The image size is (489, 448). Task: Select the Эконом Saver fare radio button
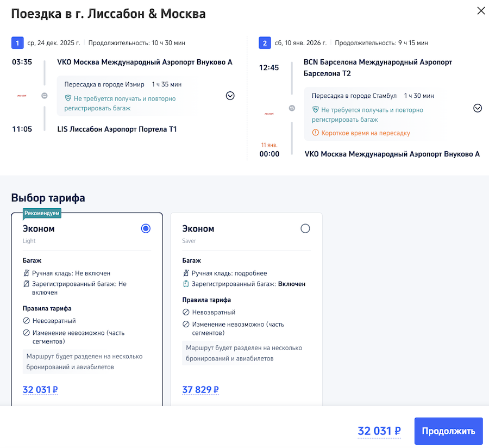point(305,229)
